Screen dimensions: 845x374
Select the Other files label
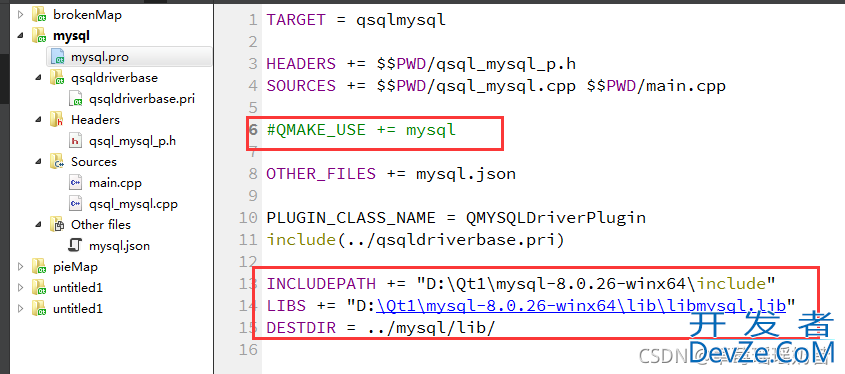tap(101, 225)
